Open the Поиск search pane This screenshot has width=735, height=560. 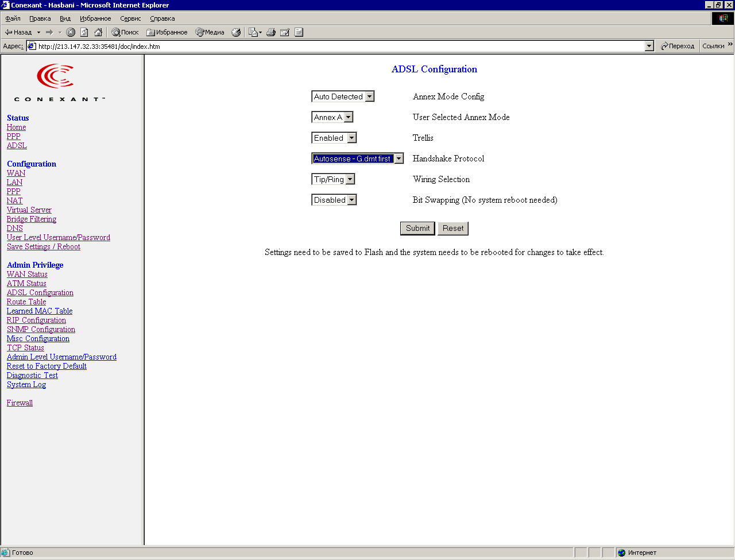(125, 32)
